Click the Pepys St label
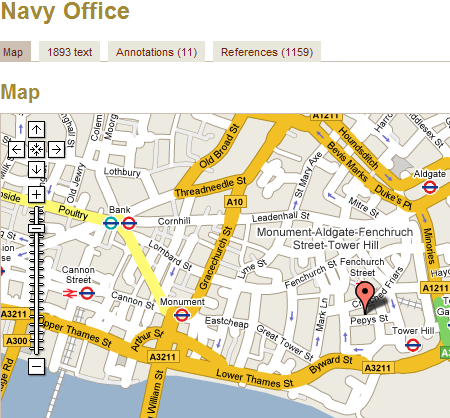The image size is (450, 418). click(369, 320)
